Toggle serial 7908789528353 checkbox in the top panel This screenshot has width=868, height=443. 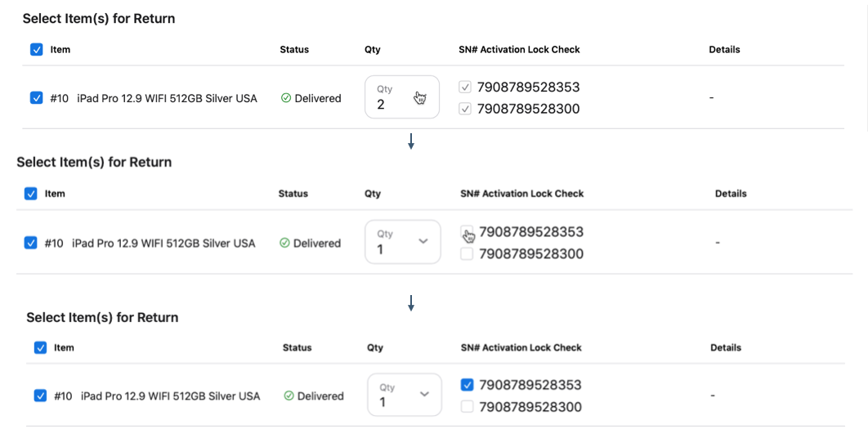click(x=465, y=87)
